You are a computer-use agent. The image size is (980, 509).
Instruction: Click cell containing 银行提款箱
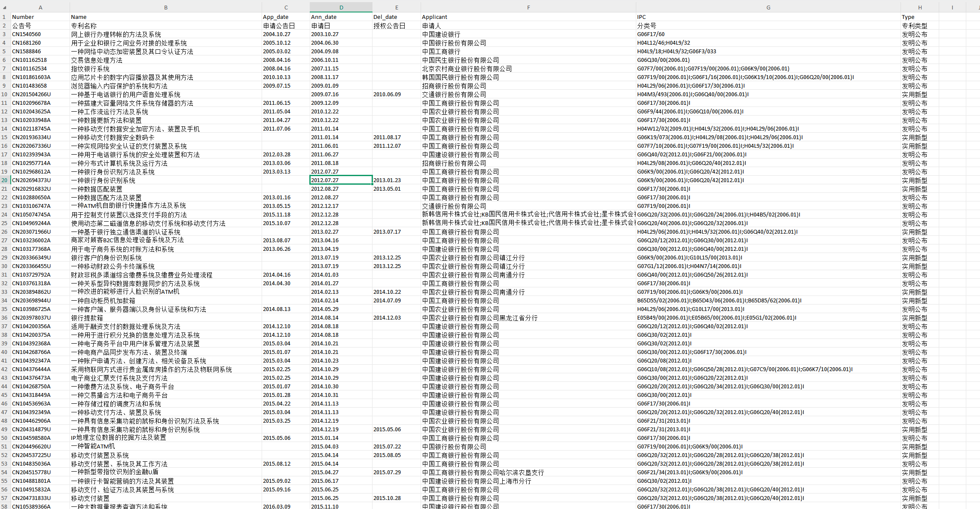pyautogui.click(x=87, y=317)
